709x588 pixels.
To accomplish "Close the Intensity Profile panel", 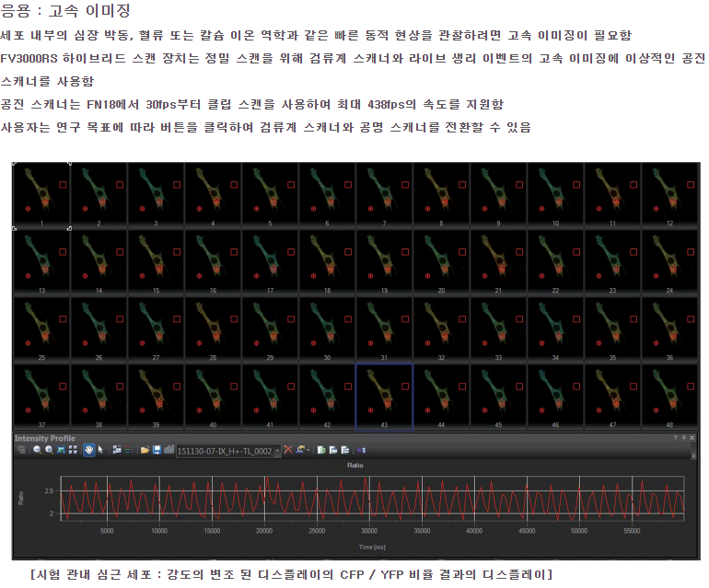I will [691, 438].
